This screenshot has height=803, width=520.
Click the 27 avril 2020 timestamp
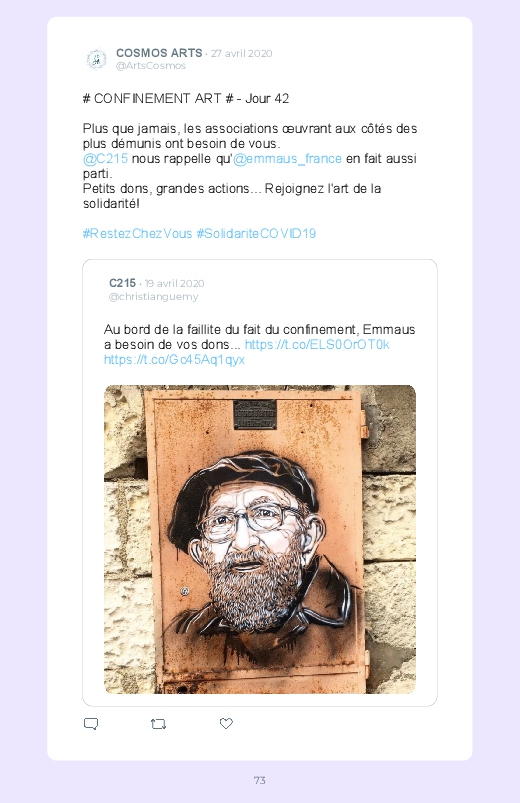pos(242,53)
